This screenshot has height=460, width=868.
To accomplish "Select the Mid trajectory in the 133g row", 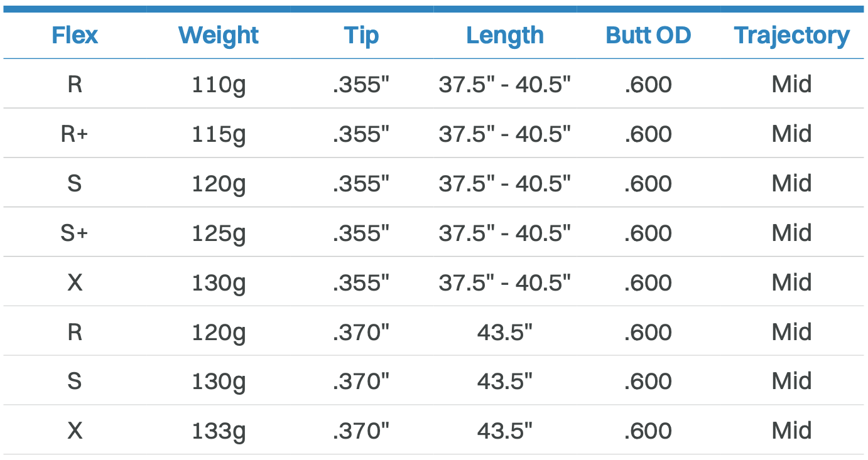I will click(x=791, y=431).
